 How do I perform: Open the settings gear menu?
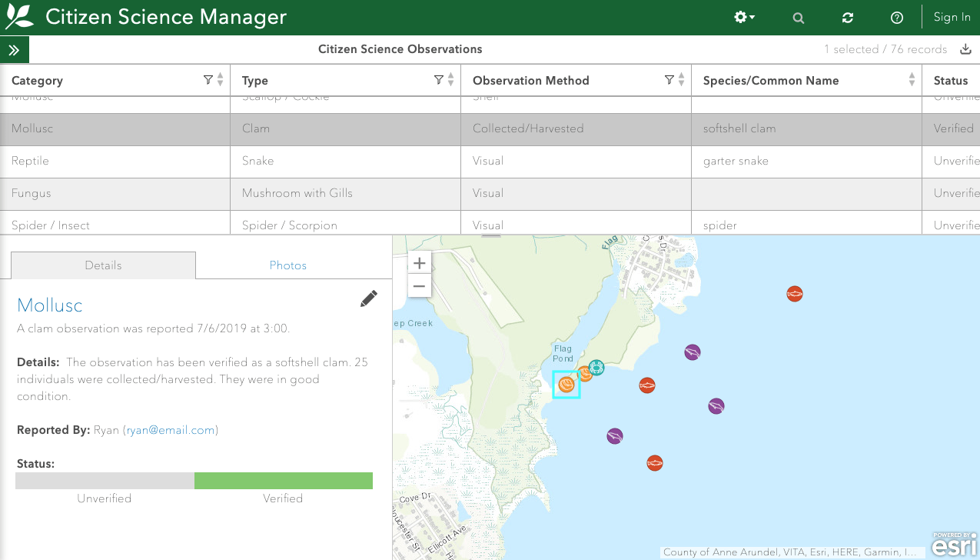pos(742,16)
